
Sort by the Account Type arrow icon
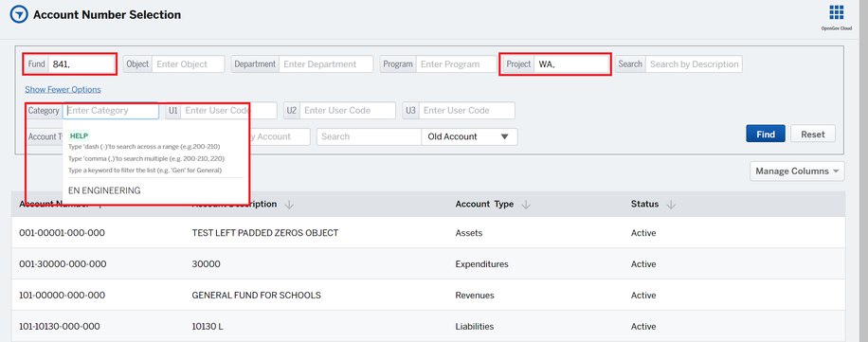click(x=526, y=205)
